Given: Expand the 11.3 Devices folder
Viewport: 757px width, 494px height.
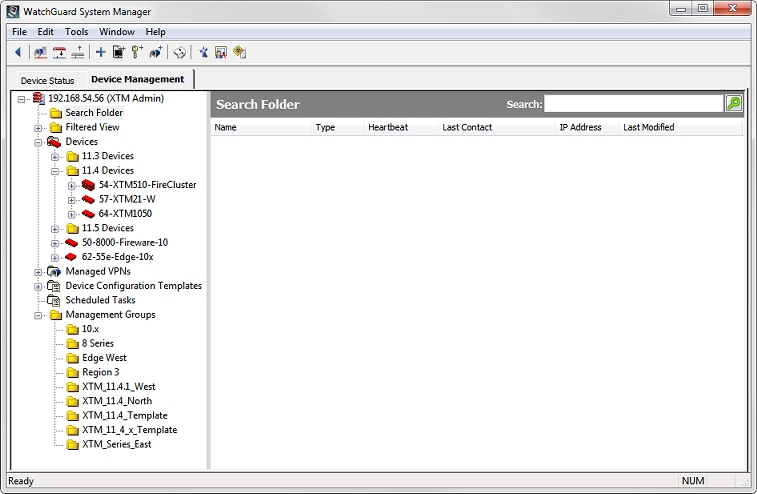Looking at the screenshot, I should coord(55,157).
